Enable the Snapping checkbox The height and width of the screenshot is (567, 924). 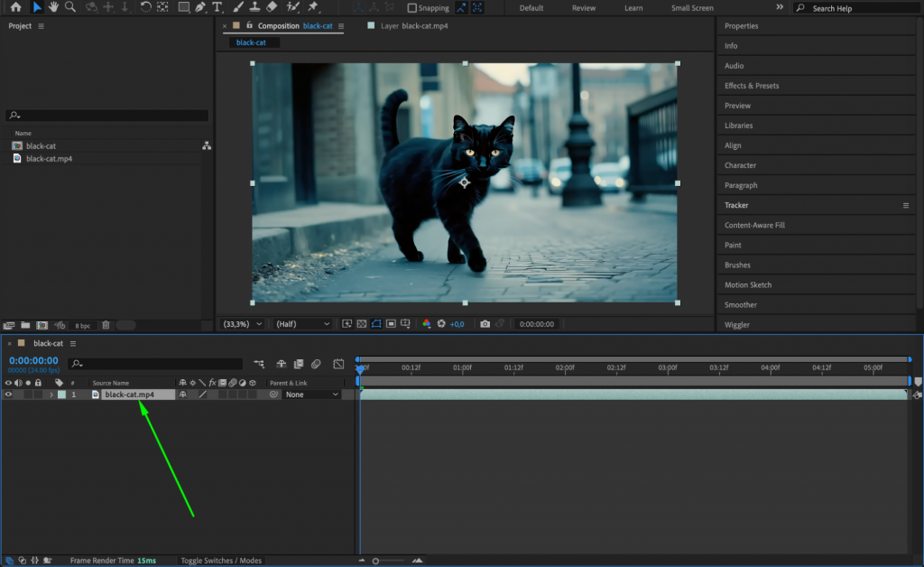(x=411, y=7)
